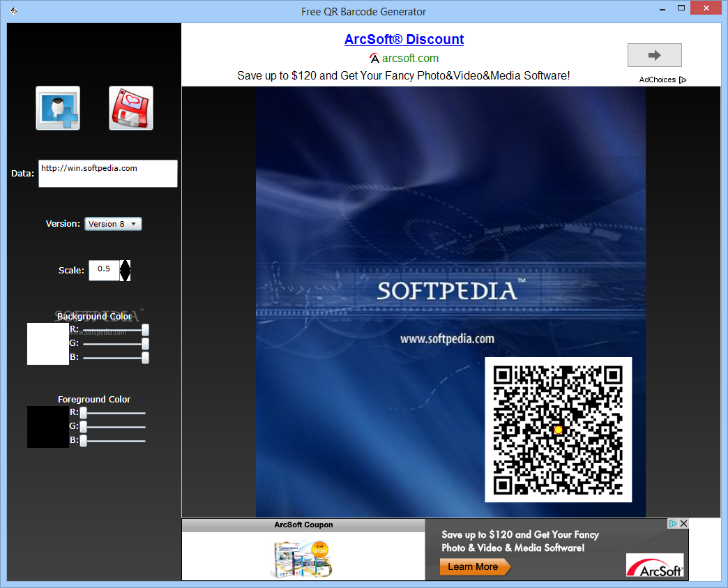Decrease the Scale stepper value
The image size is (728, 588).
tap(126, 276)
